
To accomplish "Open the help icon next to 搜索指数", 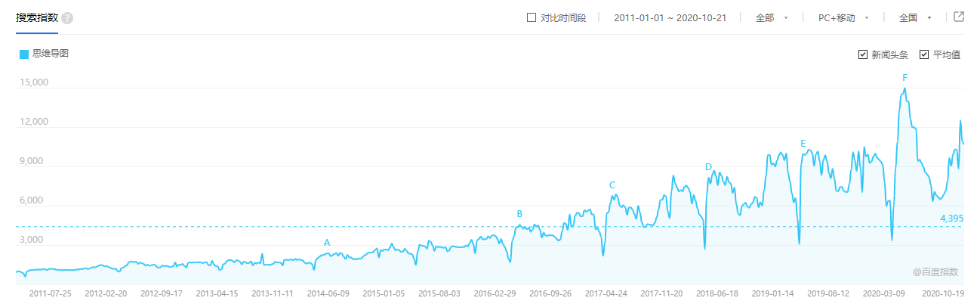I will 67,18.
